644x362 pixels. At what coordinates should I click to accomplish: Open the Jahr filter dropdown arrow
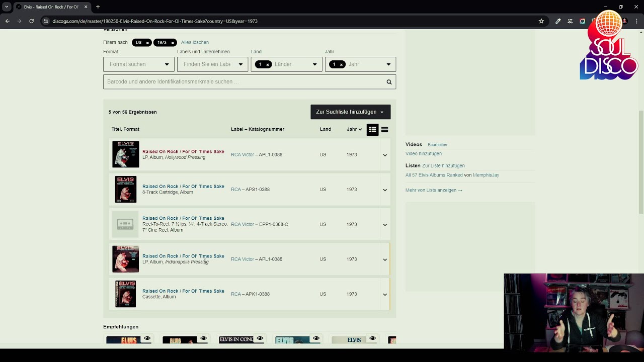(x=388, y=64)
